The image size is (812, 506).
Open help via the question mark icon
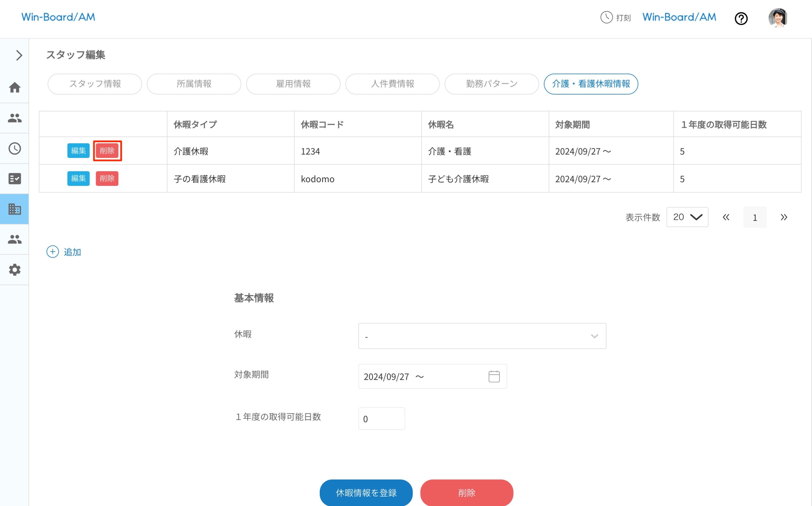(x=741, y=19)
